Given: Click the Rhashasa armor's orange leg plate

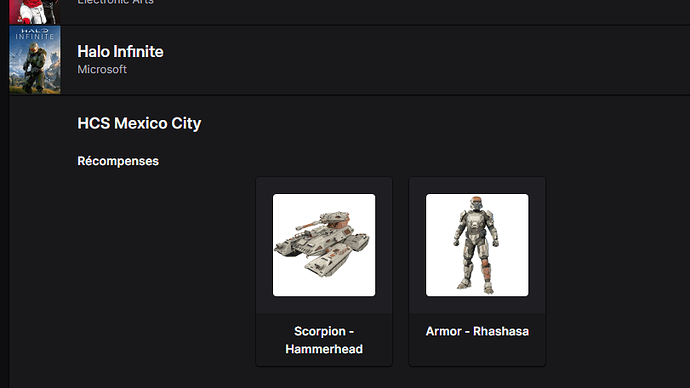Looking at the screenshot, I should point(485,267).
